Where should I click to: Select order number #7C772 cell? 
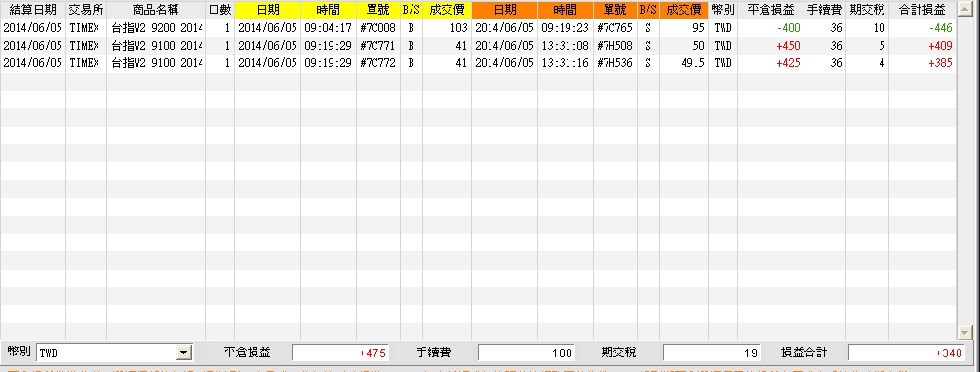tap(378, 63)
